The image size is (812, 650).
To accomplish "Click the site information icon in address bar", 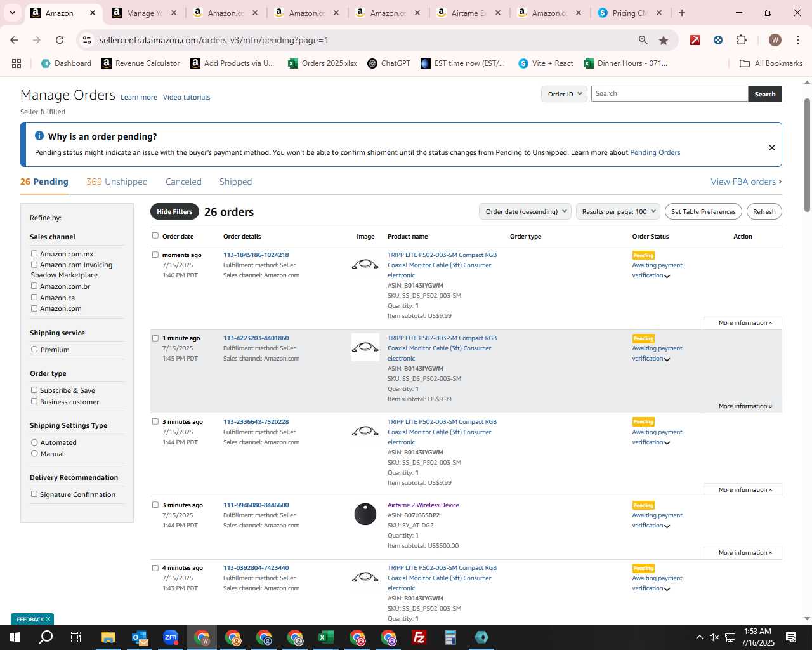I will click(x=88, y=40).
